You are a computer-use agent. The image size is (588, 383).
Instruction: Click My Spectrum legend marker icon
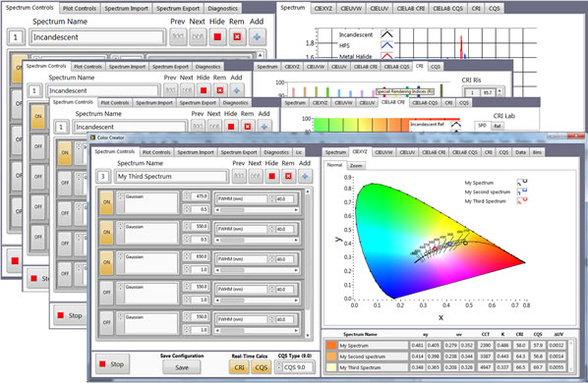click(522, 183)
